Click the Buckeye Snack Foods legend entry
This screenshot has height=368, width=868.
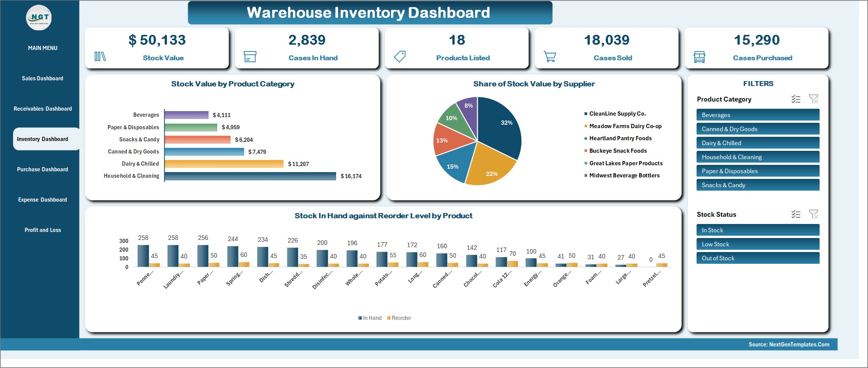coord(616,151)
